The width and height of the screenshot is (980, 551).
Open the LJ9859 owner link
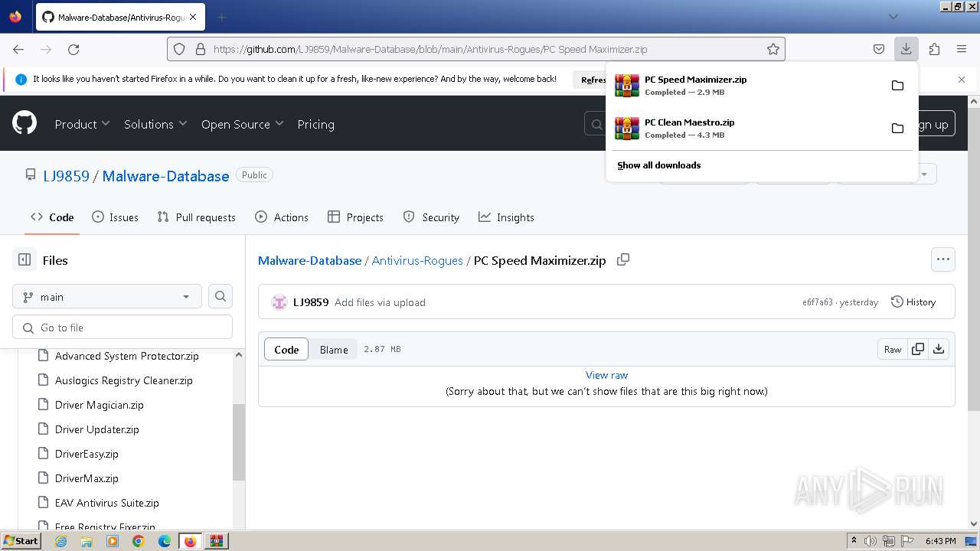pyautogui.click(x=66, y=176)
